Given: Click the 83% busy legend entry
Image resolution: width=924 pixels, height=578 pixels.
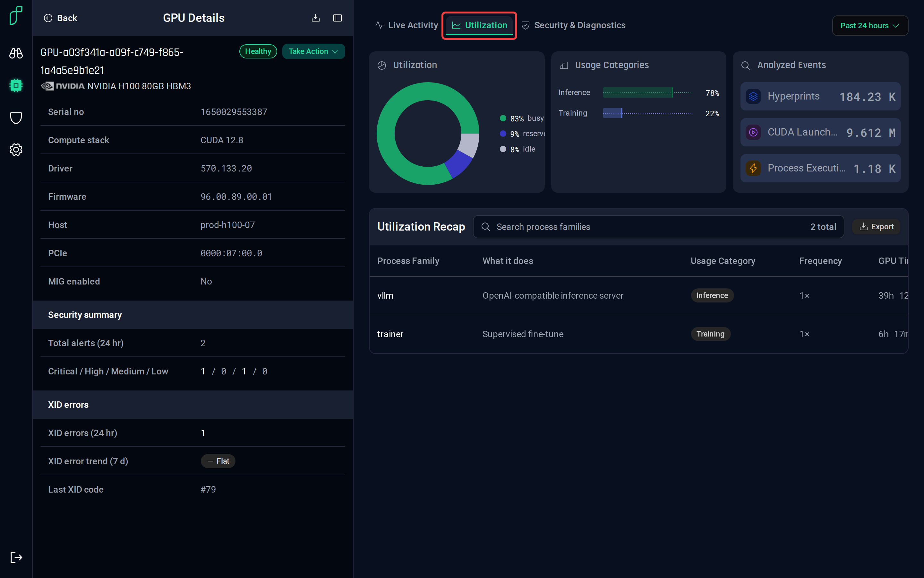Looking at the screenshot, I should [522, 118].
